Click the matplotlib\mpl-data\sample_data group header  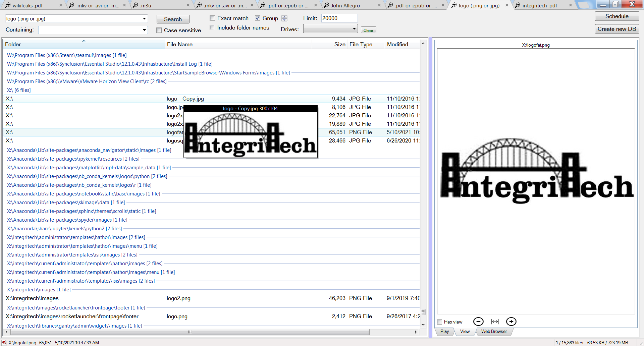pyautogui.click(x=89, y=168)
